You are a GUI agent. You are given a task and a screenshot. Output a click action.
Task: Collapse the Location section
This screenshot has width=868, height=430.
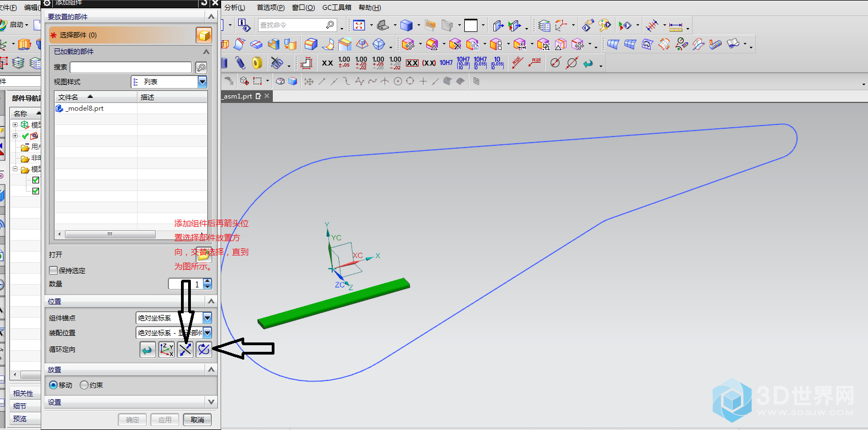tap(211, 301)
